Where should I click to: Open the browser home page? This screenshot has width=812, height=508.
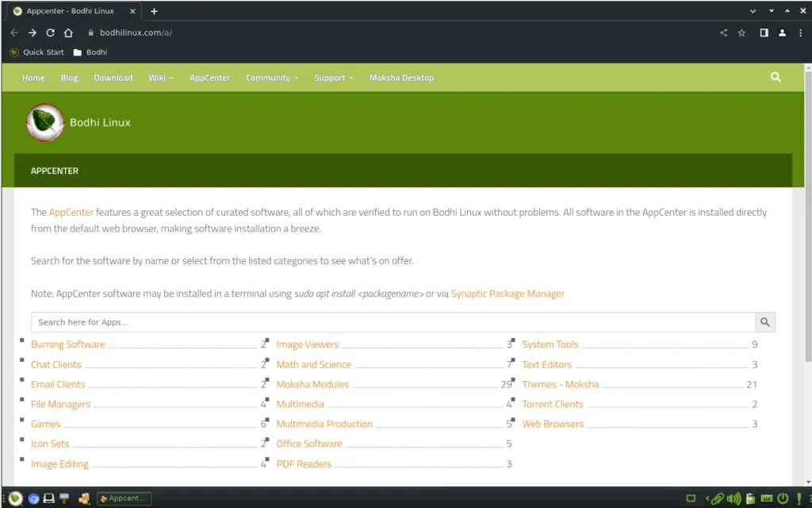tap(68, 33)
